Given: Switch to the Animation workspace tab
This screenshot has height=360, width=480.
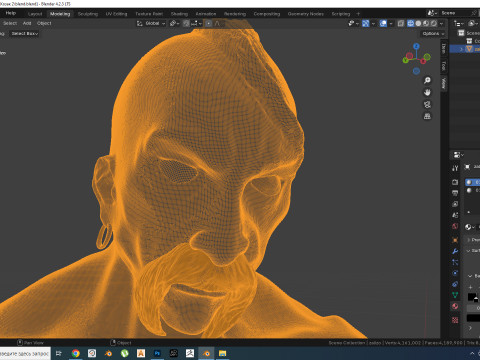Looking at the screenshot, I should tap(206, 14).
